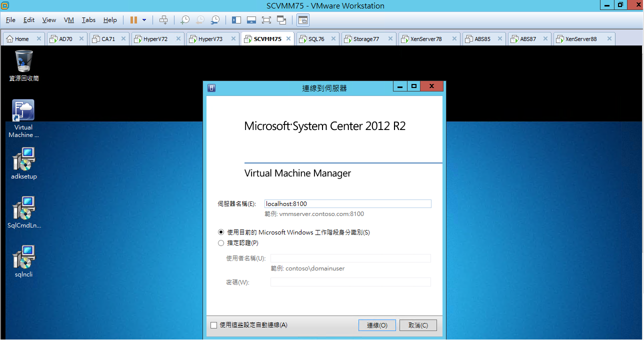
Task: Click the connect dialog title bar icon
Action: tap(212, 87)
